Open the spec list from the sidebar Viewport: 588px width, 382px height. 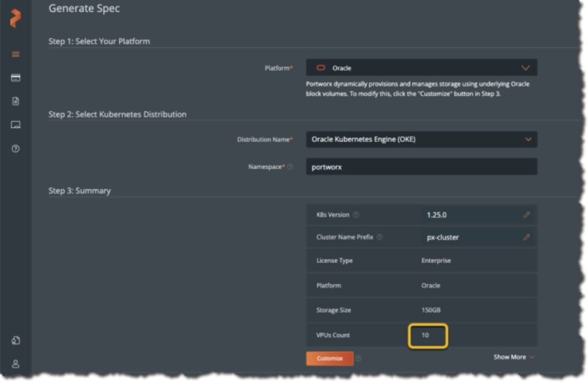[15, 55]
